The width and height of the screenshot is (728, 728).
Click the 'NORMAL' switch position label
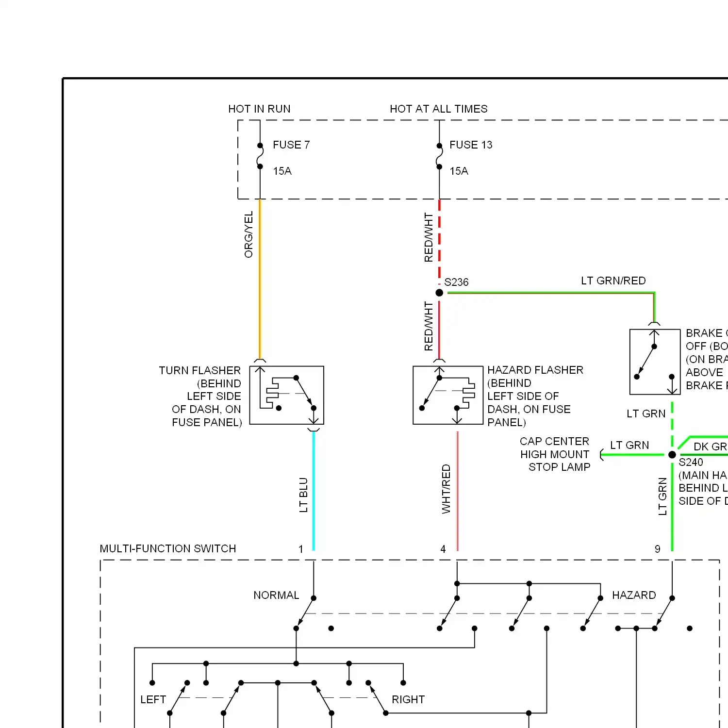pyautogui.click(x=276, y=595)
